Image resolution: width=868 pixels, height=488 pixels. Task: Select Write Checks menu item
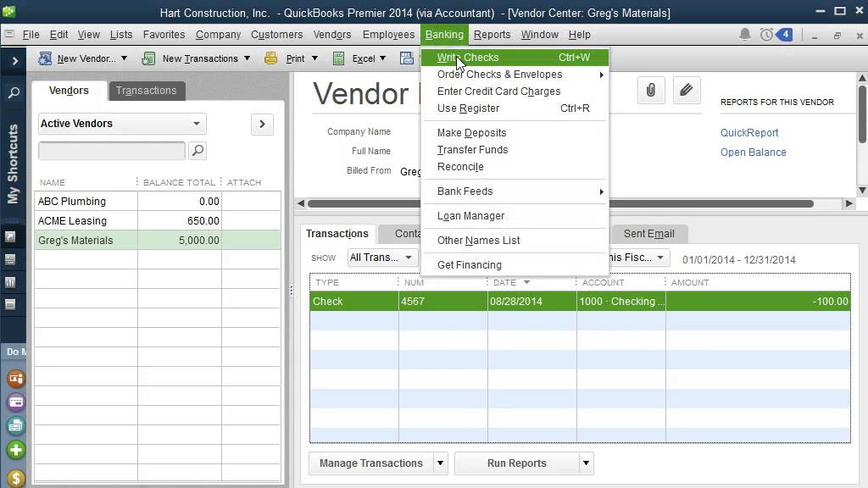[515, 57]
